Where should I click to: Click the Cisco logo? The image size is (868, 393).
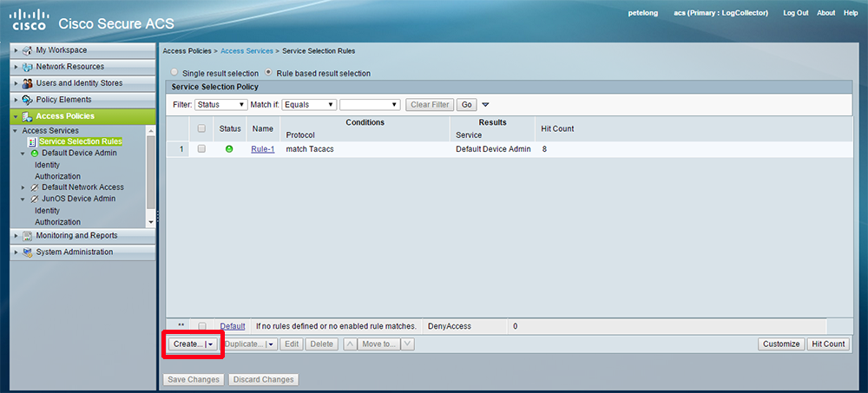[28, 19]
